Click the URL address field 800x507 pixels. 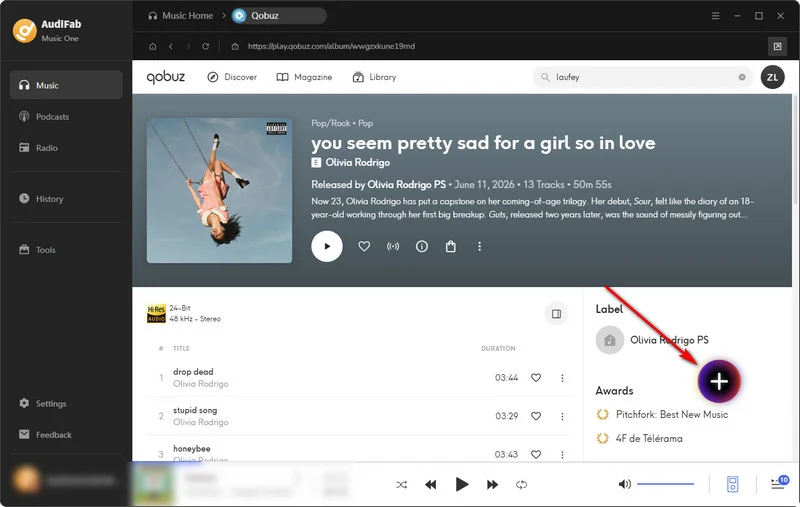click(332, 46)
